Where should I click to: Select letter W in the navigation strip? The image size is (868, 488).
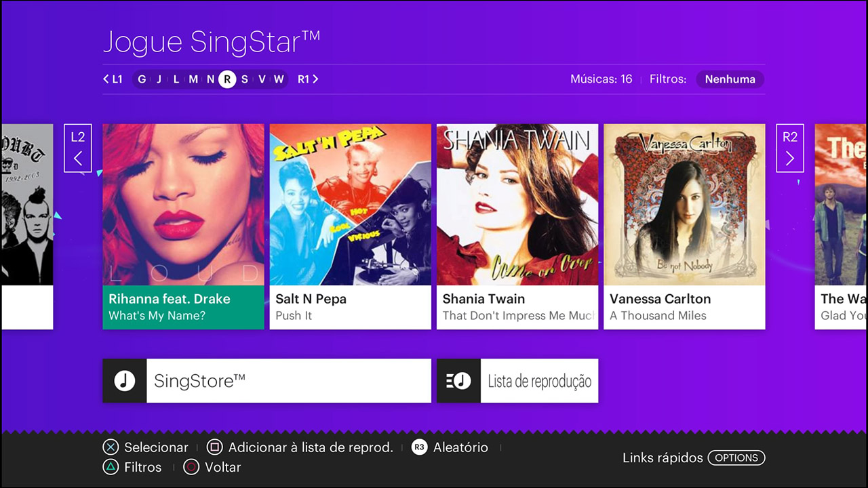278,79
